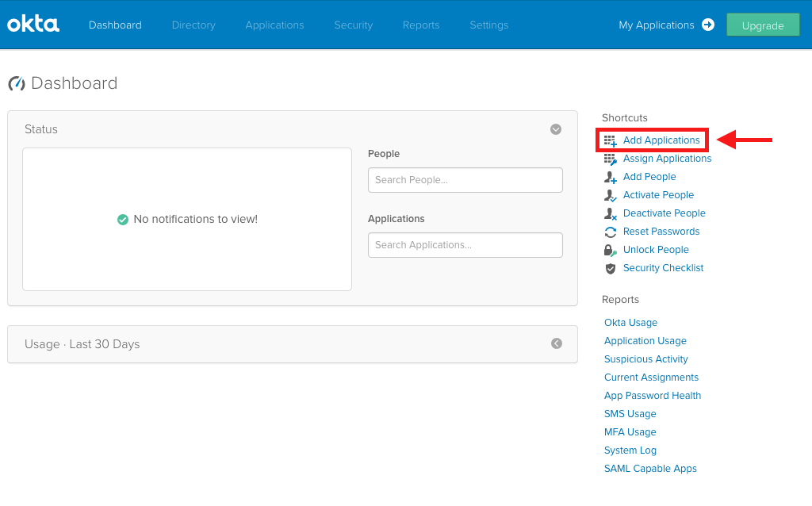
Task: Open the Security menu
Action: [x=353, y=25]
